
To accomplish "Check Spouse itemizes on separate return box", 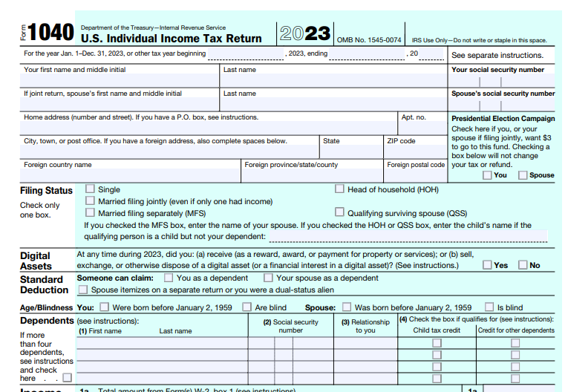I will click(x=83, y=290).
